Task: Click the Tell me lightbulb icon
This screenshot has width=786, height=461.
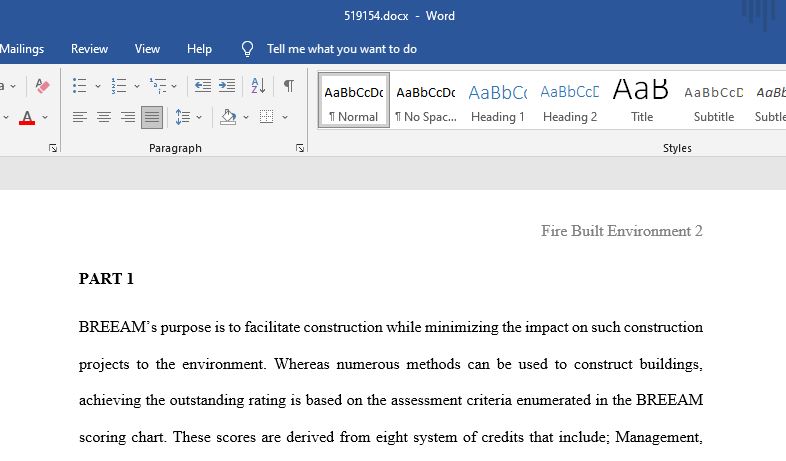Action: point(247,49)
